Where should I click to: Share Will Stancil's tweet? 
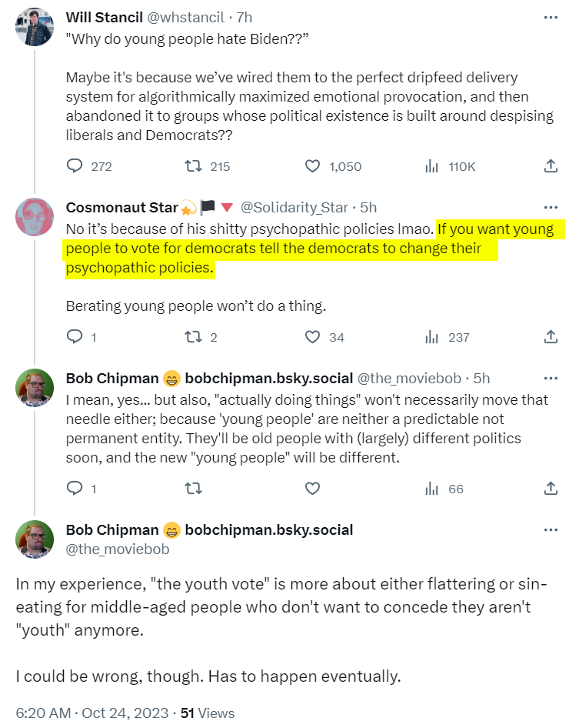coord(551,166)
